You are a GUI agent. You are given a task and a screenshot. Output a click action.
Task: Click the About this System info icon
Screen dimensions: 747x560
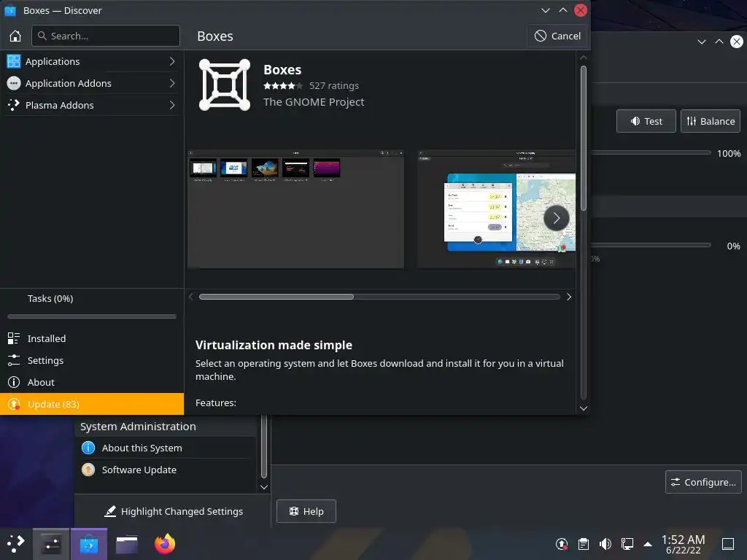pos(88,448)
